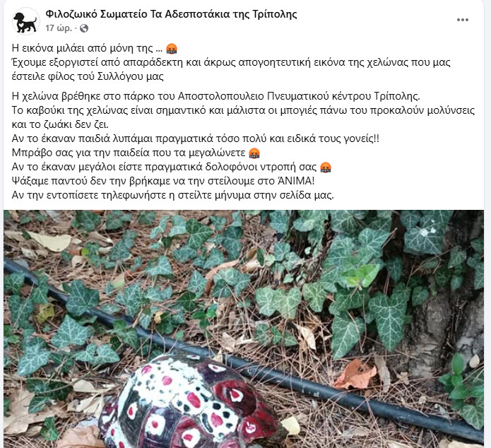Open the page's dog logo avatar
Image resolution: width=491 pixels, height=448 pixels.
pyautogui.click(x=25, y=21)
